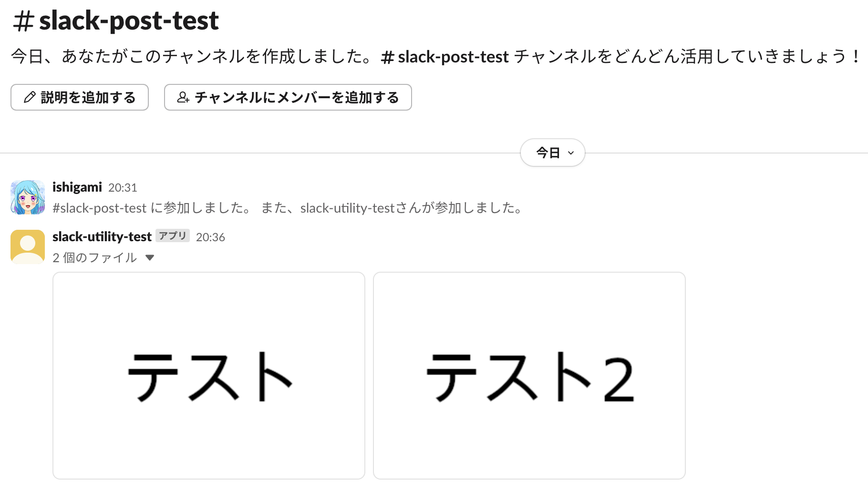Open the #slack-post-test channel link in message
868x491 pixels.
tap(98, 207)
